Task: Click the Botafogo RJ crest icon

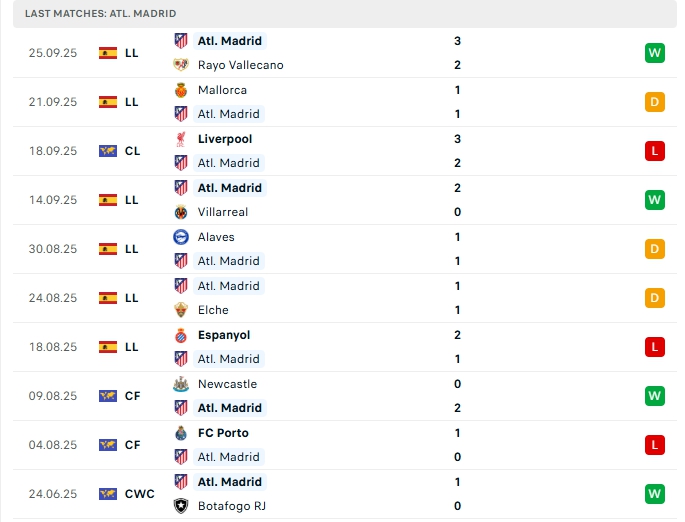Action: (181, 506)
